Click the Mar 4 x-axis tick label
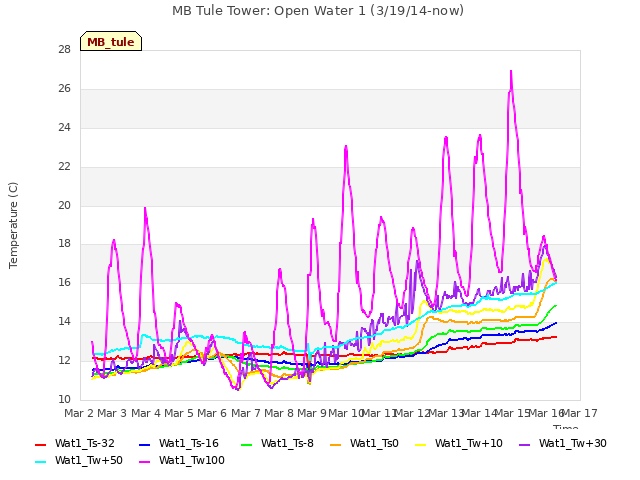The image size is (640, 480). click(146, 413)
